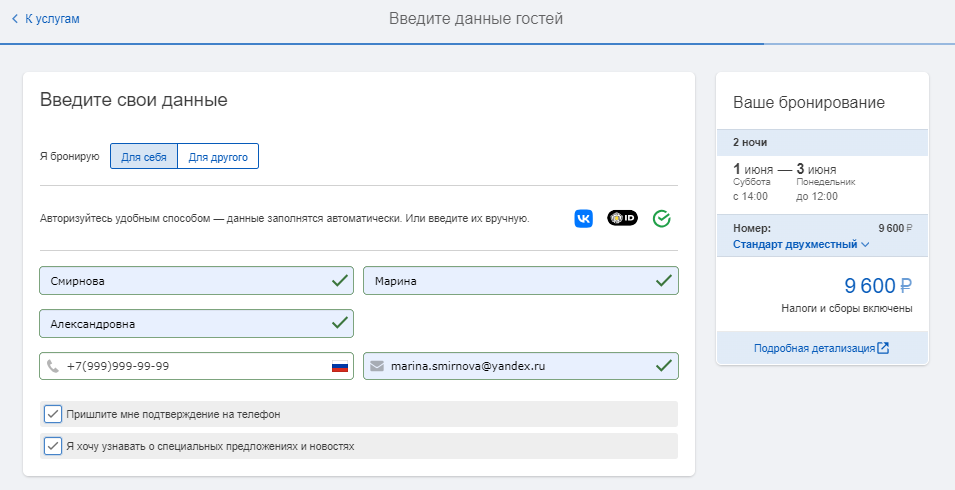Click the patronymic field Александровна
Viewport: 955px width, 490px height.
coord(197,323)
